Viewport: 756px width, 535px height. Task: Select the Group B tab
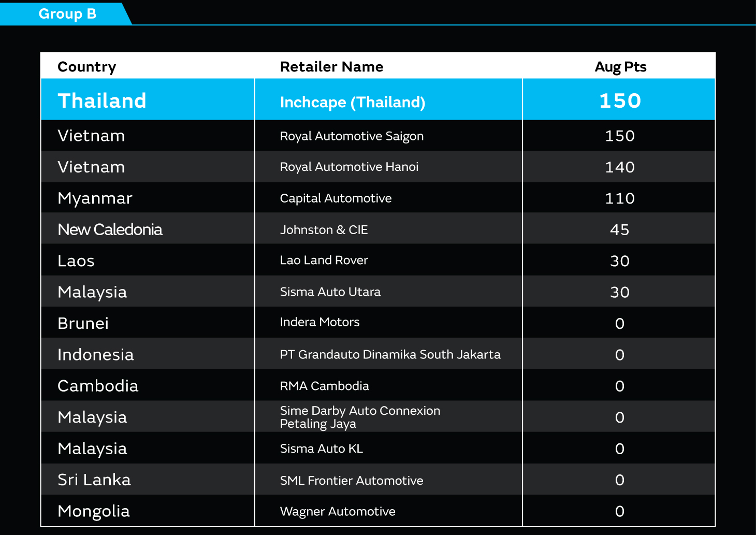pyautogui.click(x=67, y=13)
